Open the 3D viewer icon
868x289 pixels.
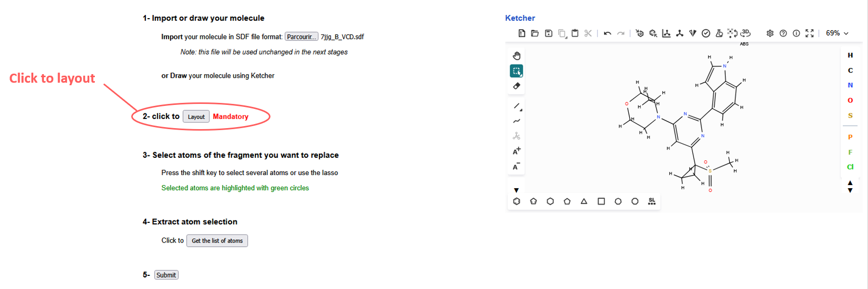point(745,33)
